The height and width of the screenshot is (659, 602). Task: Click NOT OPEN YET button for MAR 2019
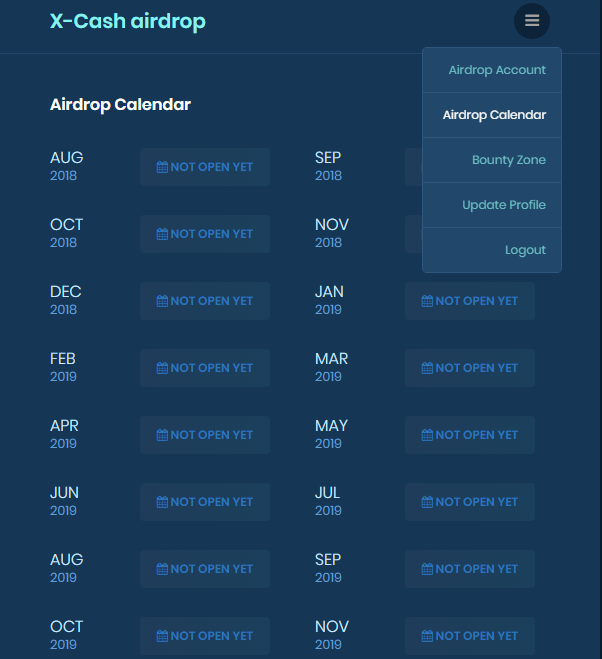pos(470,368)
